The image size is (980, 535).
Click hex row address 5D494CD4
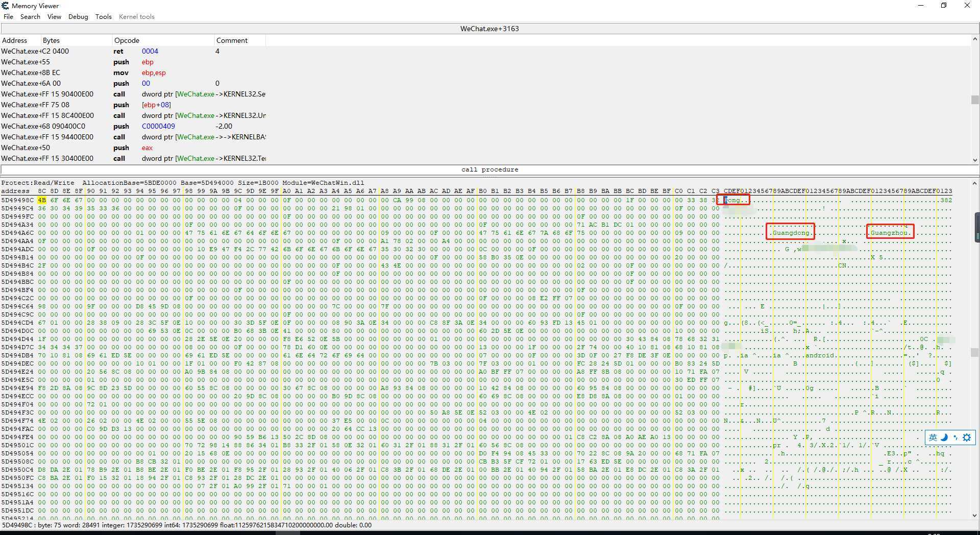[17, 323]
